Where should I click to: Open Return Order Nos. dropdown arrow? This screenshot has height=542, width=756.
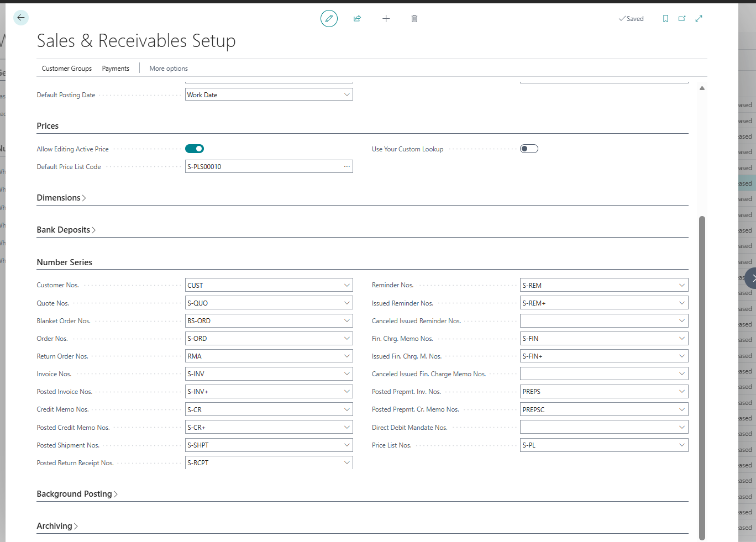pyautogui.click(x=347, y=356)
